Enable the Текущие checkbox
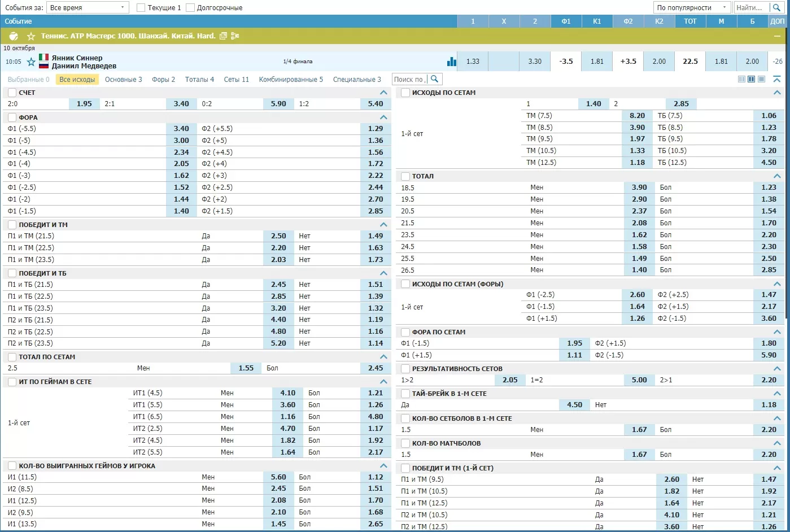This screenshot has width=790, height=532. pos(141,8)
